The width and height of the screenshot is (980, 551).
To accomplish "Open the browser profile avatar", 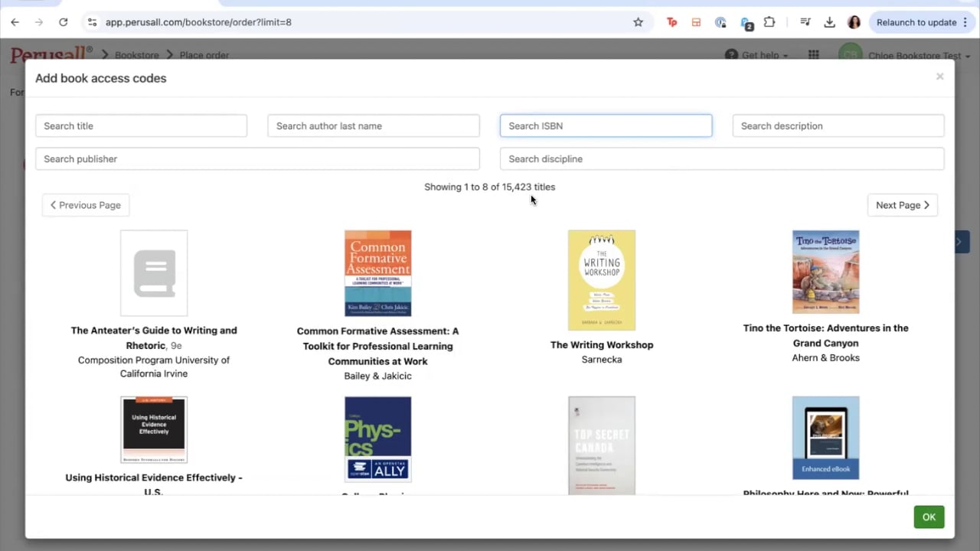I will point(854,22).
